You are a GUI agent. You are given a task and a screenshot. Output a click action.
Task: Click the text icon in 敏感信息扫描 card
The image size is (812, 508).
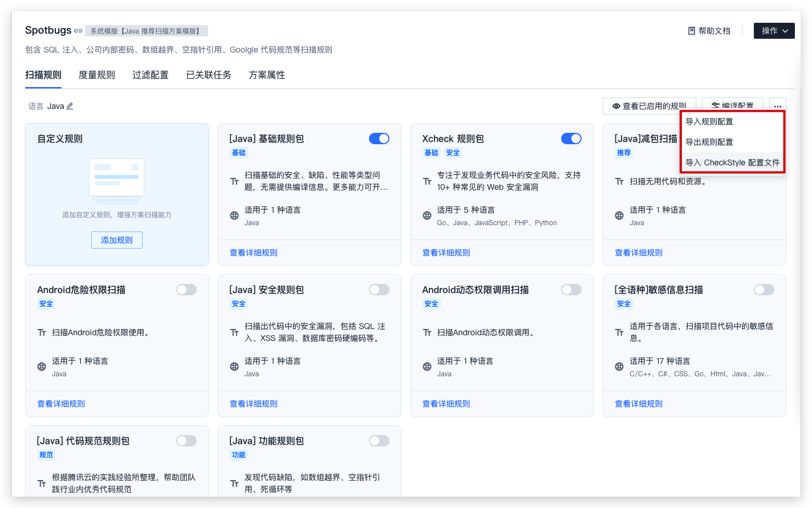tap(619, 332)
